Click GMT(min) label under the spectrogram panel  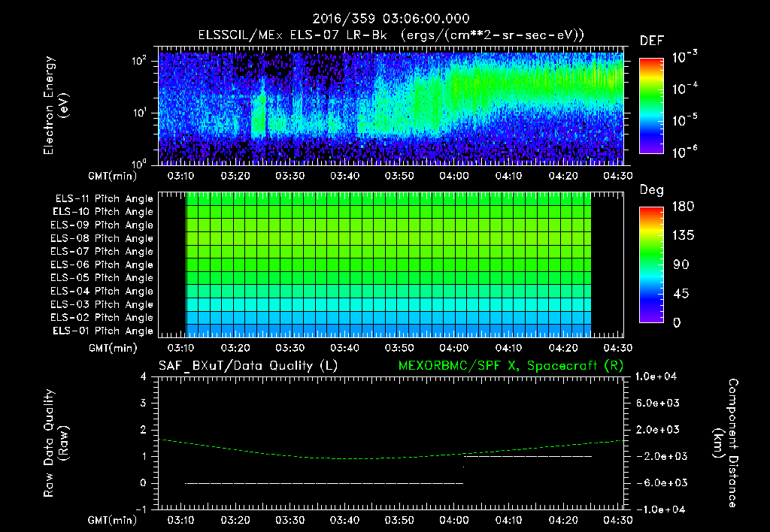113,176
